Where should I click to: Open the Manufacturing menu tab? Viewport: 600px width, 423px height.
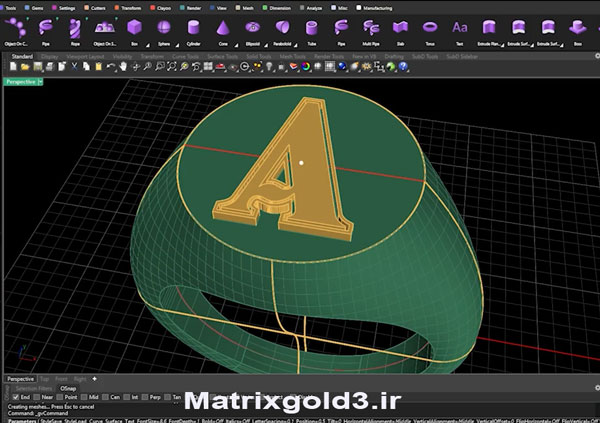click(374, 8)
